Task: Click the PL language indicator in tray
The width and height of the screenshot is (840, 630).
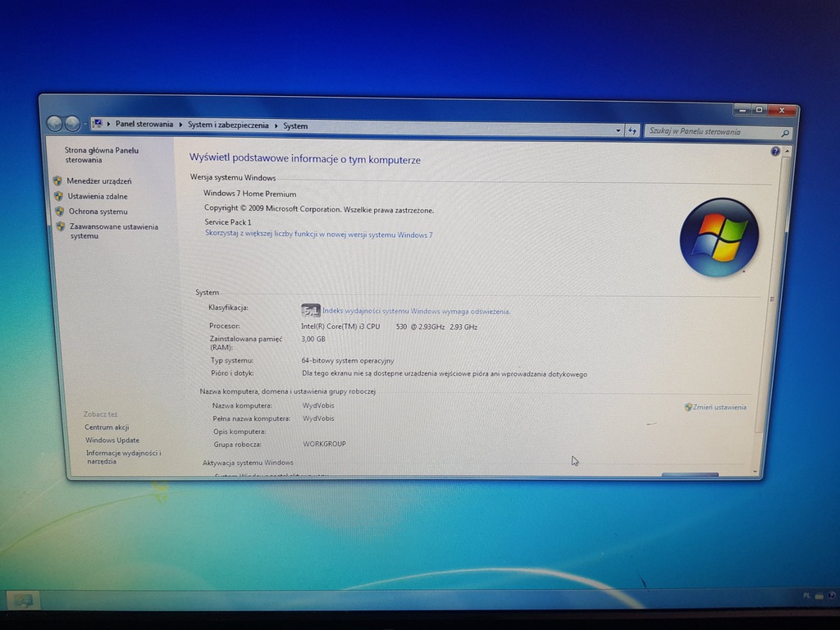Action: coord(806,596)
